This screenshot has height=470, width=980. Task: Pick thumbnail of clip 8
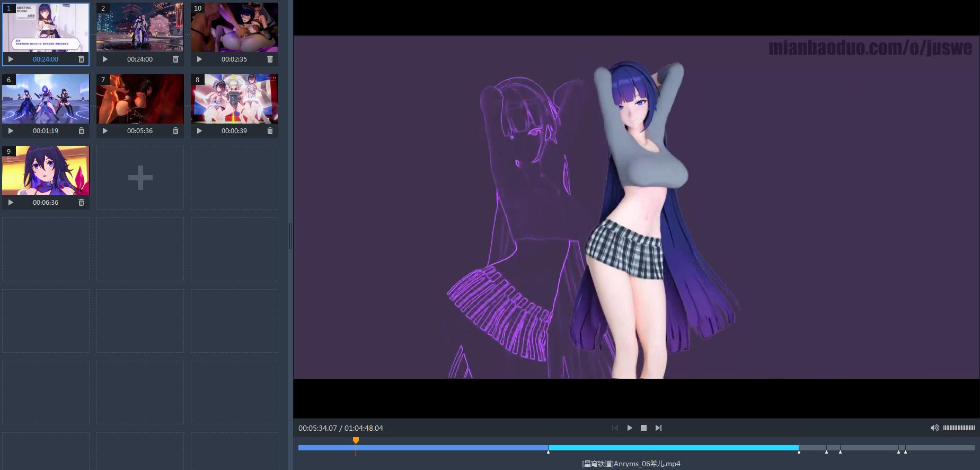coord(234,99)
